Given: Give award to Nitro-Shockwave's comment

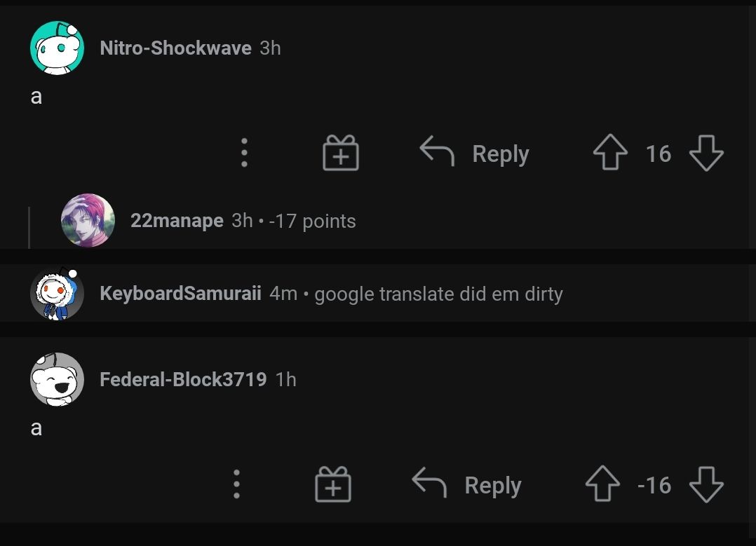Looking at the screenshot, I should tap(340, 153).
